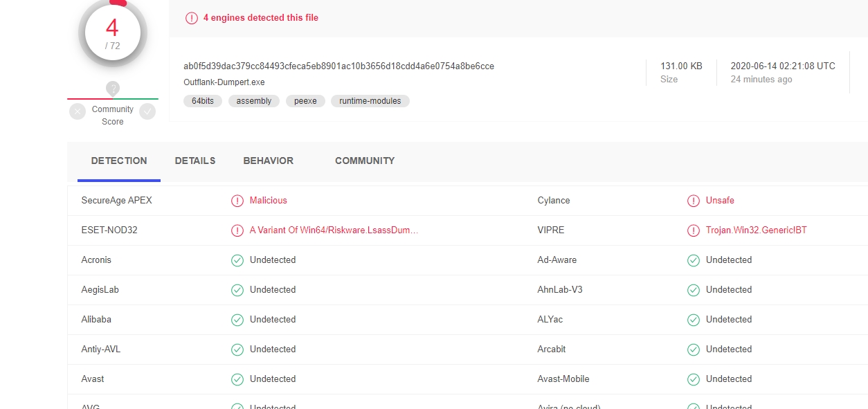Click the 4/72 detection score gauge
Image resolution: width=868 pixels, height=409 pixels.
[x=113, y=33]
